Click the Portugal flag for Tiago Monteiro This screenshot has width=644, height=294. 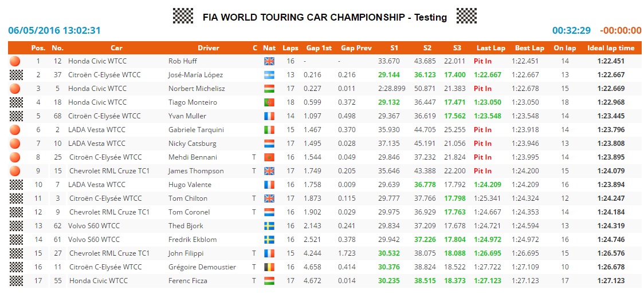(x=269, y=102)
